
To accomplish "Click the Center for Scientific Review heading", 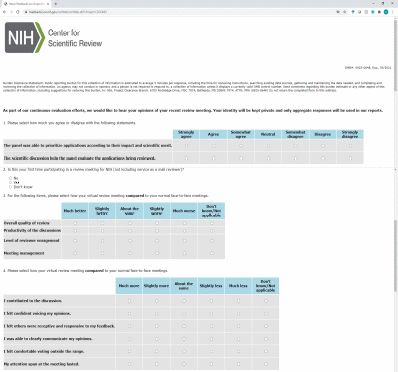I will coord(75,38).
